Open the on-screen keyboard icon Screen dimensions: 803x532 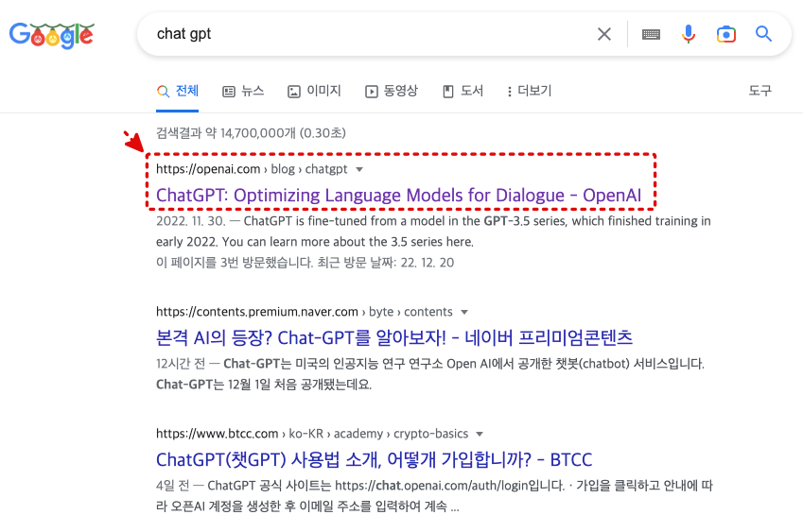click(x=651, y=34)
